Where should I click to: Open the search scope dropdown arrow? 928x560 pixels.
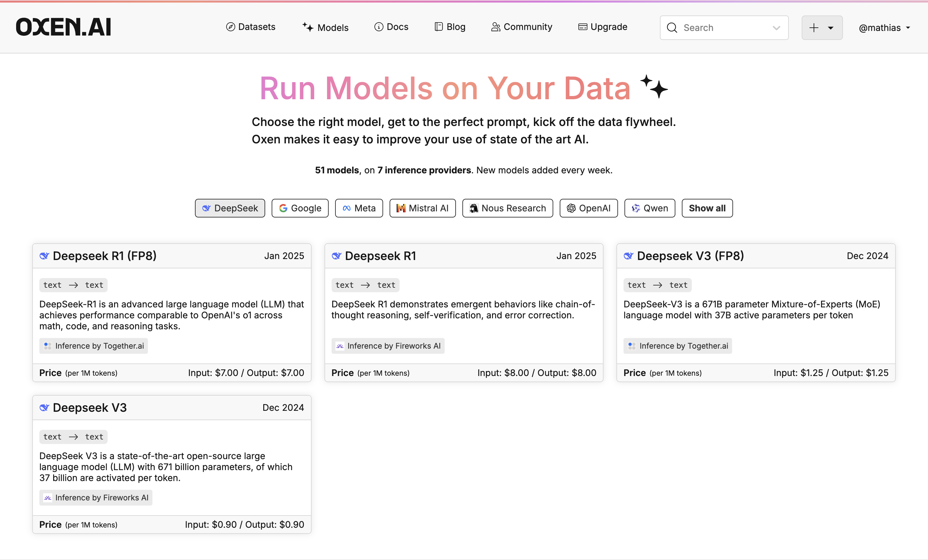(777, 27)
